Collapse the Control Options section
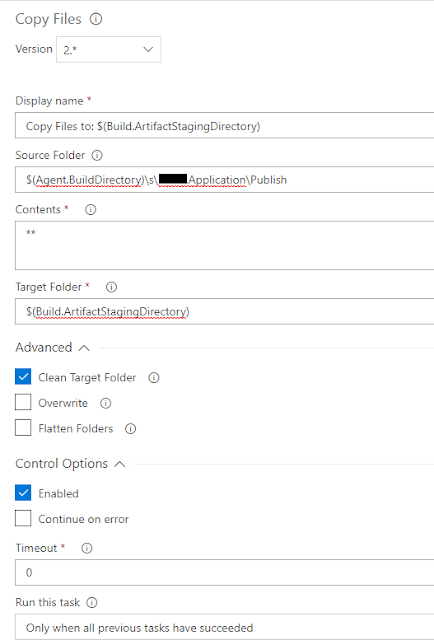 pos(120,464)
